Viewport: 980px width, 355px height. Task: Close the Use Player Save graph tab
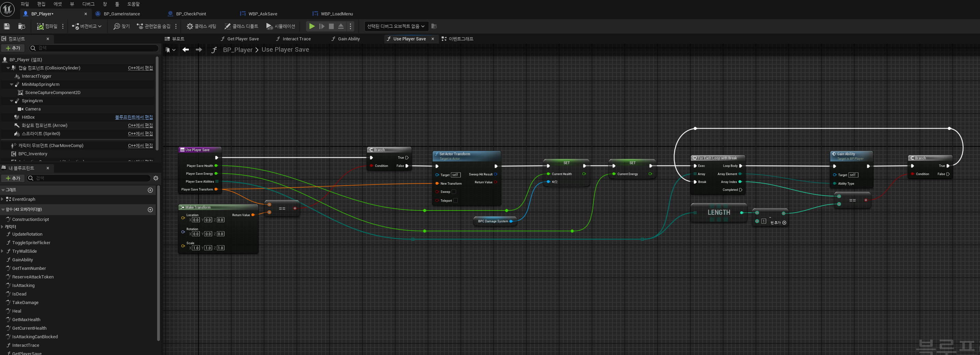pos(432,39)
